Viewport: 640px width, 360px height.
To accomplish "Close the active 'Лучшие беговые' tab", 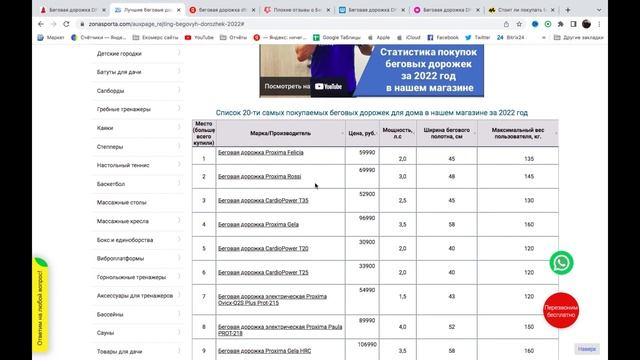I will 178,10.
